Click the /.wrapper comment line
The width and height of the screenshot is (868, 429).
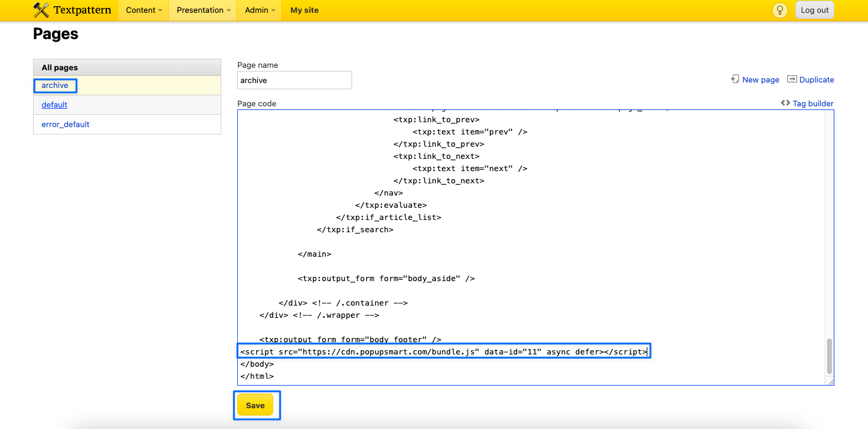[x=319, y=315]
